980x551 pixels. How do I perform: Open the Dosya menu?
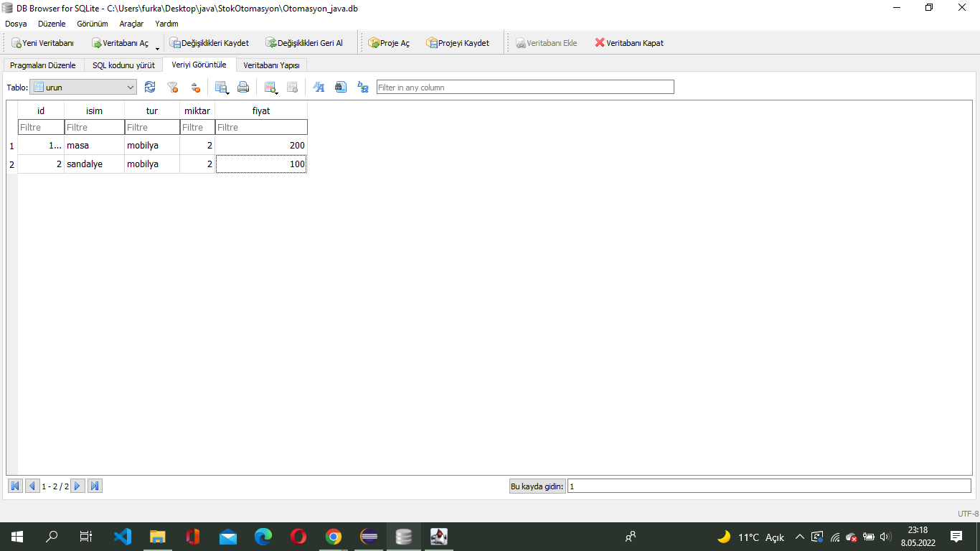tap(16, 24)
